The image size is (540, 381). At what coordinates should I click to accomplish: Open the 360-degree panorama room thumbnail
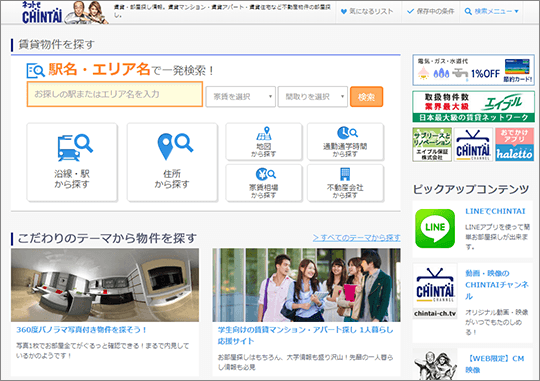pyautogui.click(x=105, y=285)
